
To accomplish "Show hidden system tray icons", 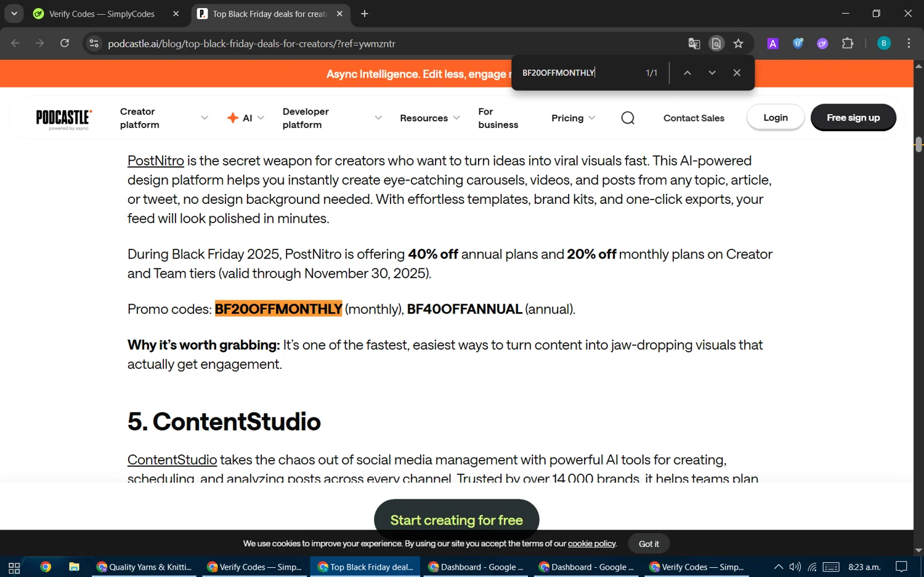I will pos(779,567).
